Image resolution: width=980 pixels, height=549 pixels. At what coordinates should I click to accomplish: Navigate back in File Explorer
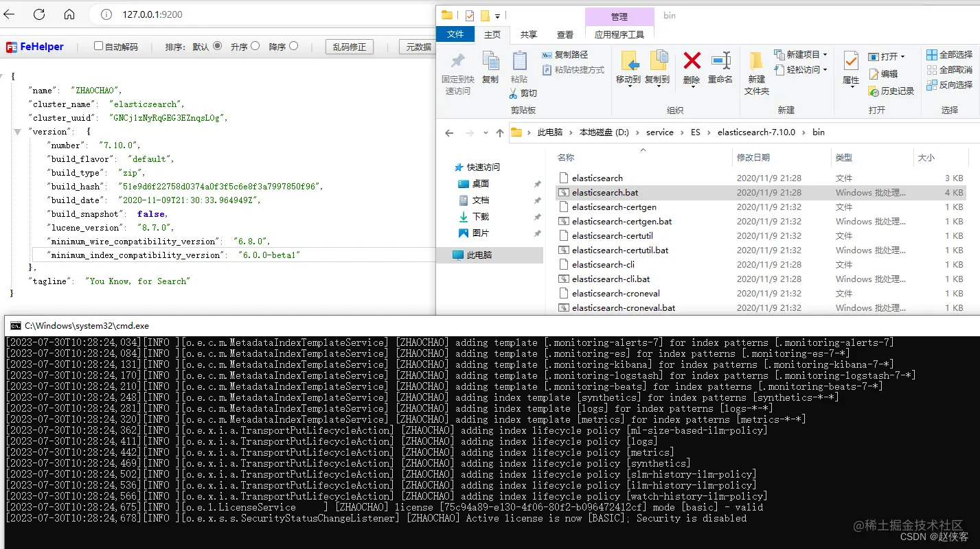[449, 132]
